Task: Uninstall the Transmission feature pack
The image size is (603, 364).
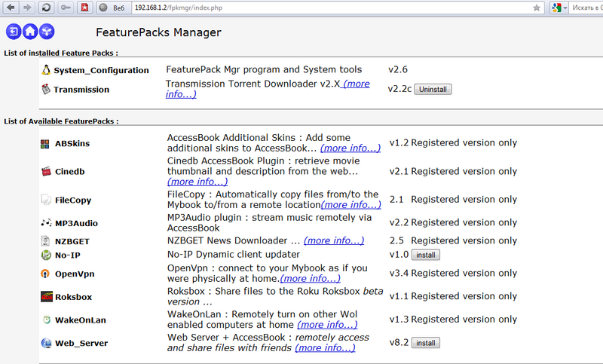Action: (x=433, y=89)
